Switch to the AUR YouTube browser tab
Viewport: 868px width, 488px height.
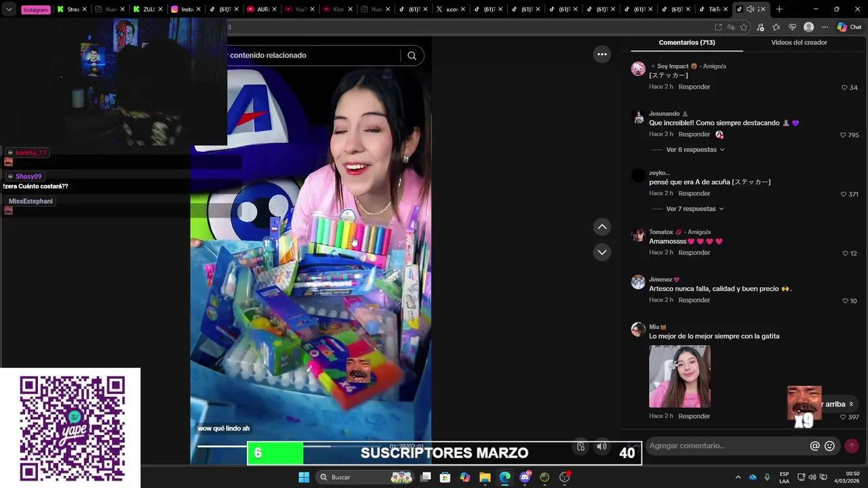click(261, 9)
